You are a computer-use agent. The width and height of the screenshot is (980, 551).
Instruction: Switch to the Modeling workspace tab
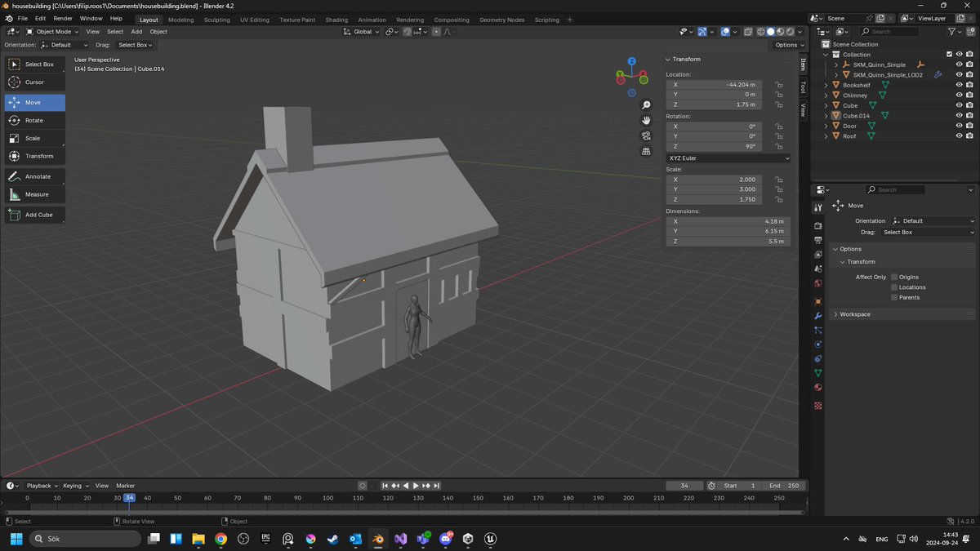tap(181, 20)
